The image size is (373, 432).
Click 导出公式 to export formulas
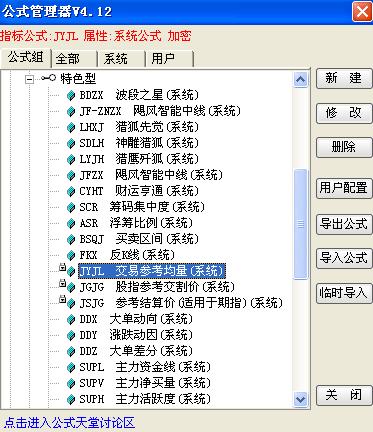pos(344,224)
